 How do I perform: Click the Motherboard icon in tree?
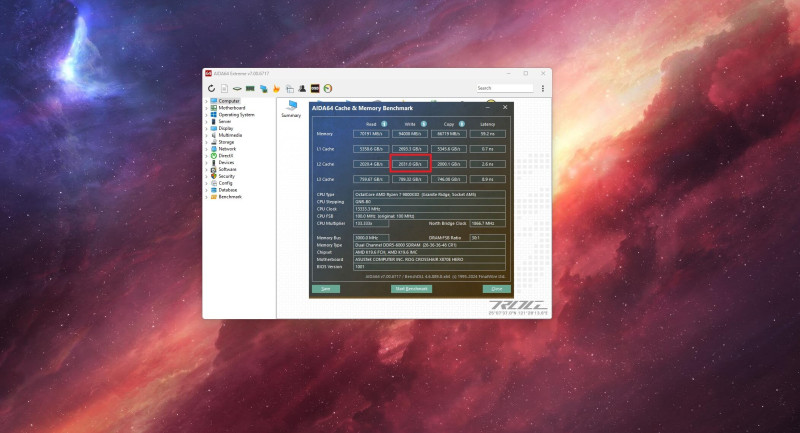214,108
